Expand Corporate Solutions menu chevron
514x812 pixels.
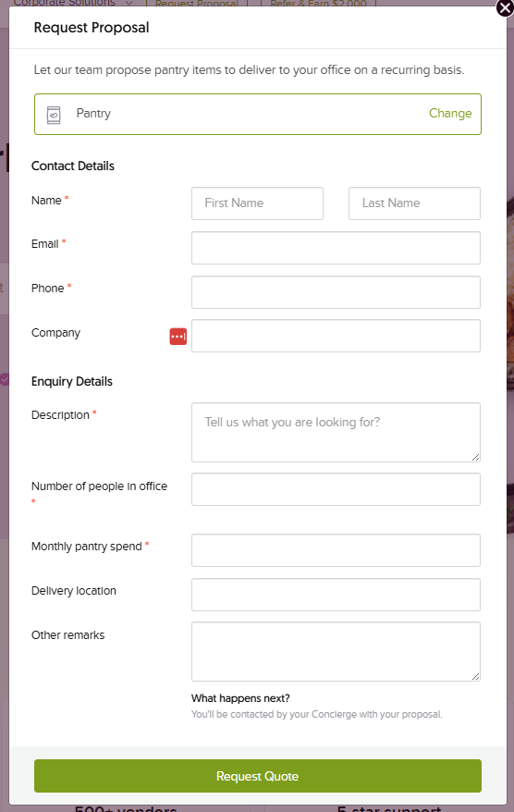tap(129, 3)
